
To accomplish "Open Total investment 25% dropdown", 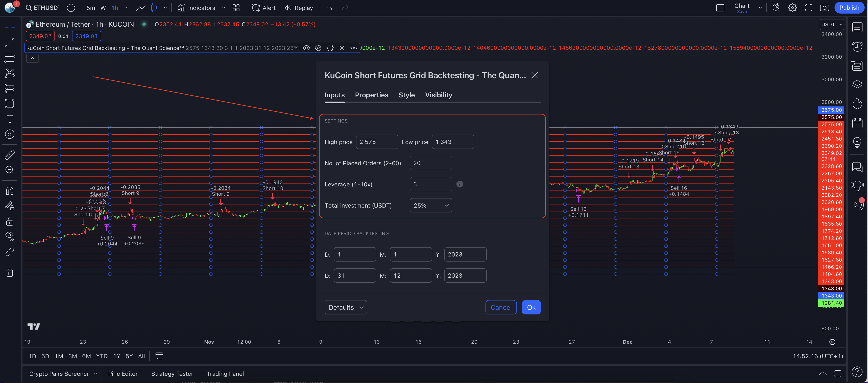I will (x=430, y=205).
